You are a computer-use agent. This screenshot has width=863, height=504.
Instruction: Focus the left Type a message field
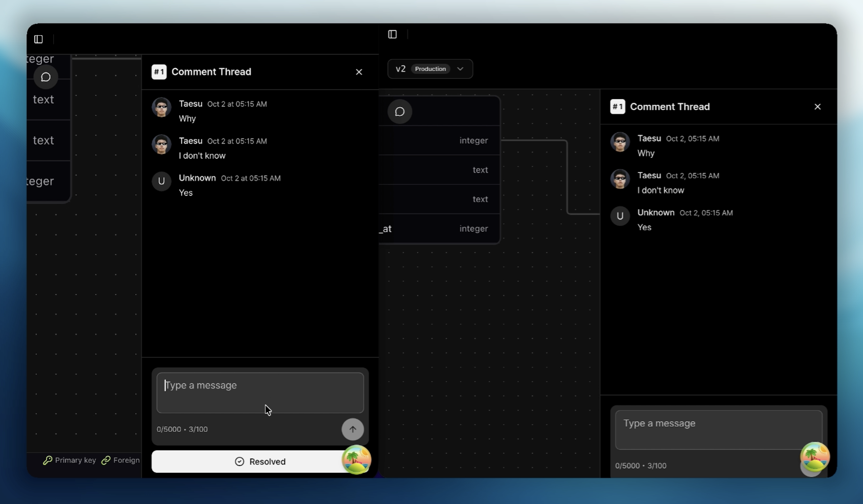pyautogui.click(x=259, y=392)
